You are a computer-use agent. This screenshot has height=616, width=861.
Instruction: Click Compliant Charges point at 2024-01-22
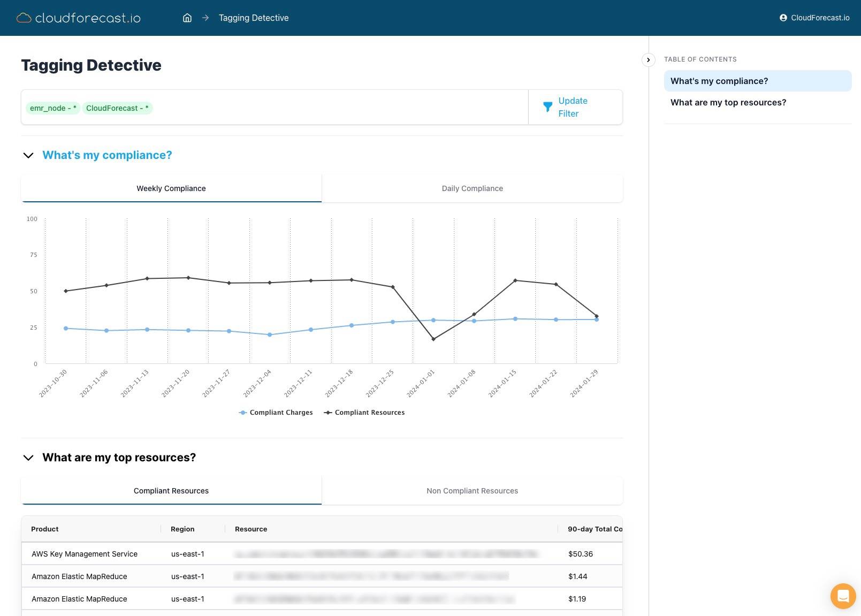pyautogui.click(x=556, y=320)
